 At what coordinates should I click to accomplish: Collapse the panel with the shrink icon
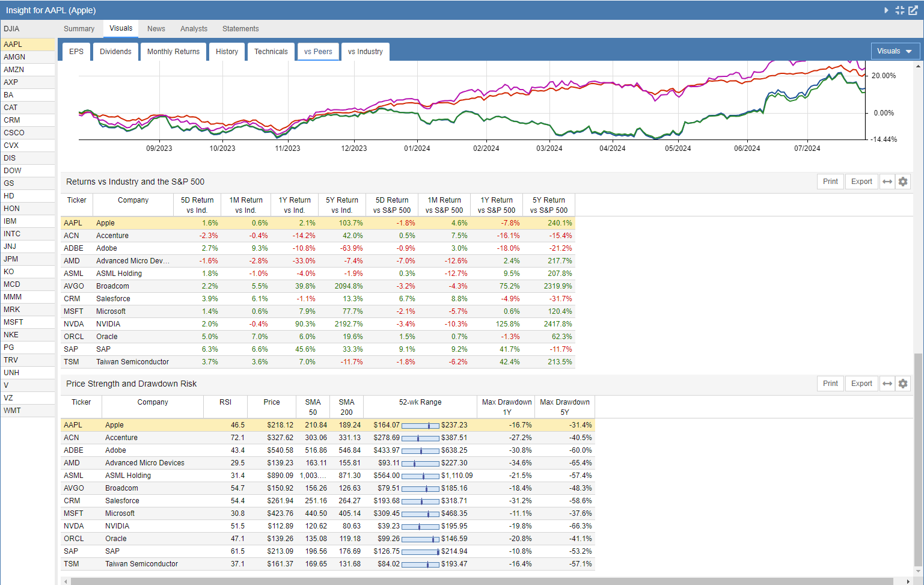(900, 10)
